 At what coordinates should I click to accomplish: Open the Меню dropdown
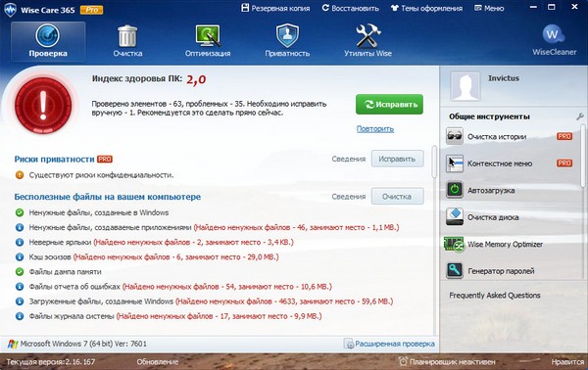pos(489,8)
